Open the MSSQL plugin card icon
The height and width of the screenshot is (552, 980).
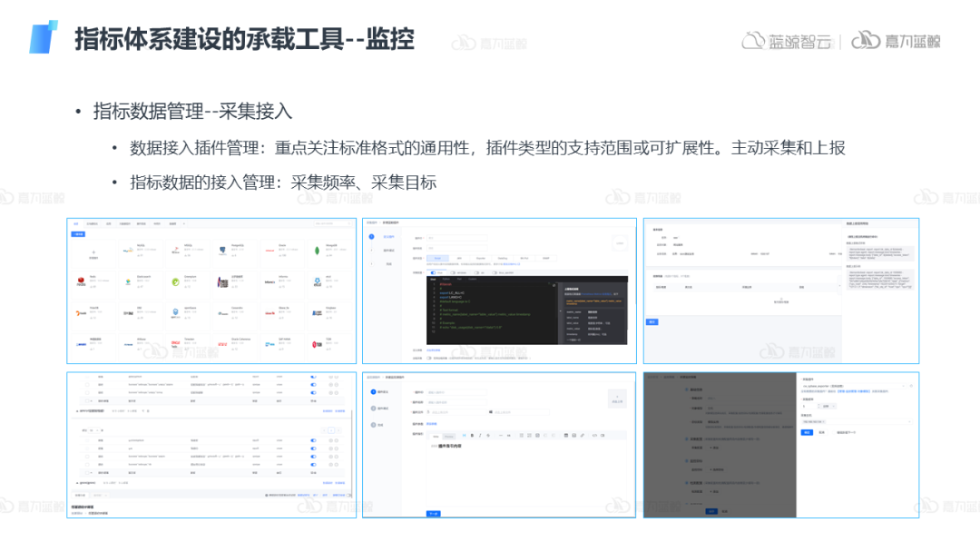[x=176, y=251]
